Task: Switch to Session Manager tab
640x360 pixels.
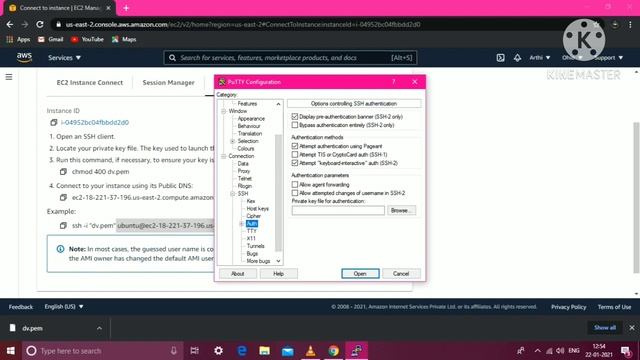Action: click(x=168, y=82)
